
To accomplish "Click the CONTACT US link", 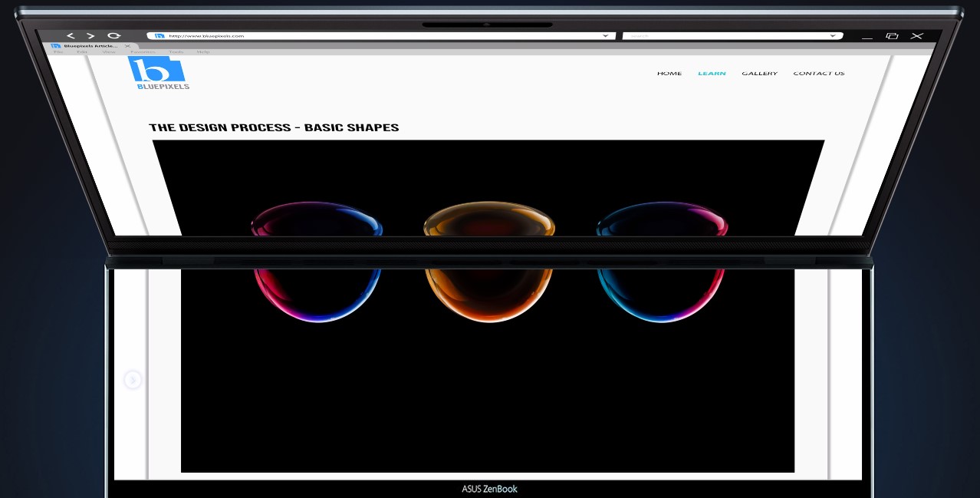I will [x=819, y=74].
